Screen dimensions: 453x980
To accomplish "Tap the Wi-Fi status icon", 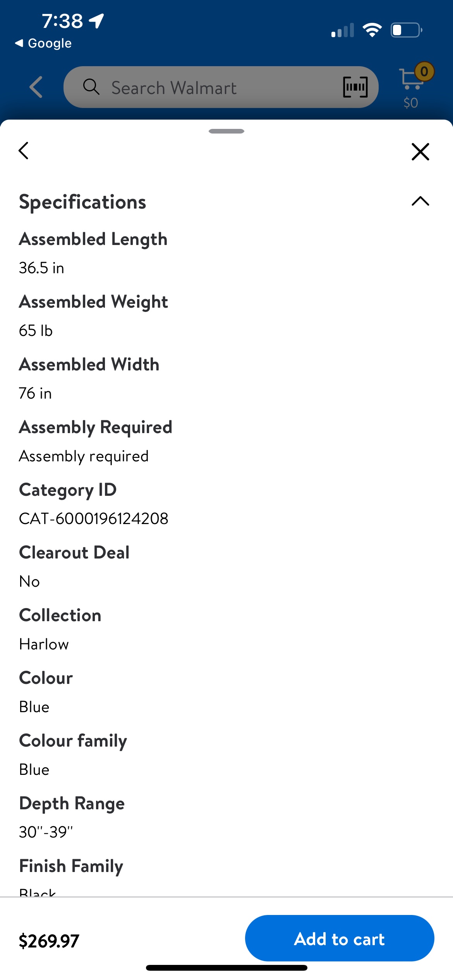I will tap(372, 30).
